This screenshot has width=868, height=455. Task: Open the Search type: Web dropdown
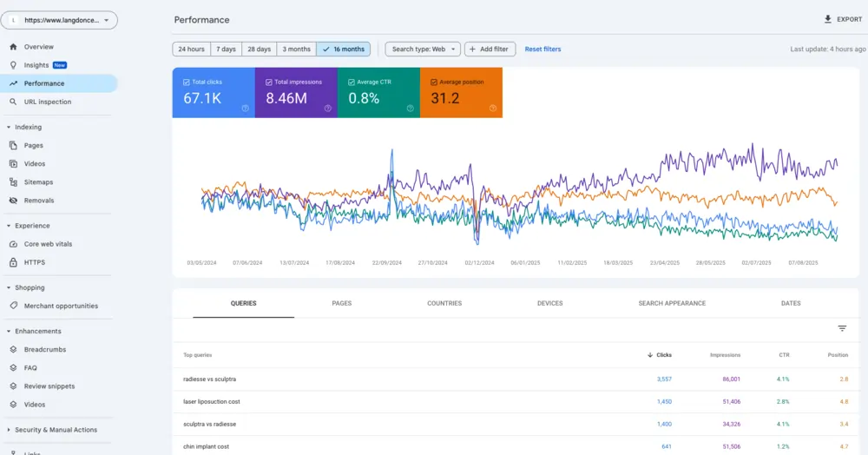[x=423, y=49]
